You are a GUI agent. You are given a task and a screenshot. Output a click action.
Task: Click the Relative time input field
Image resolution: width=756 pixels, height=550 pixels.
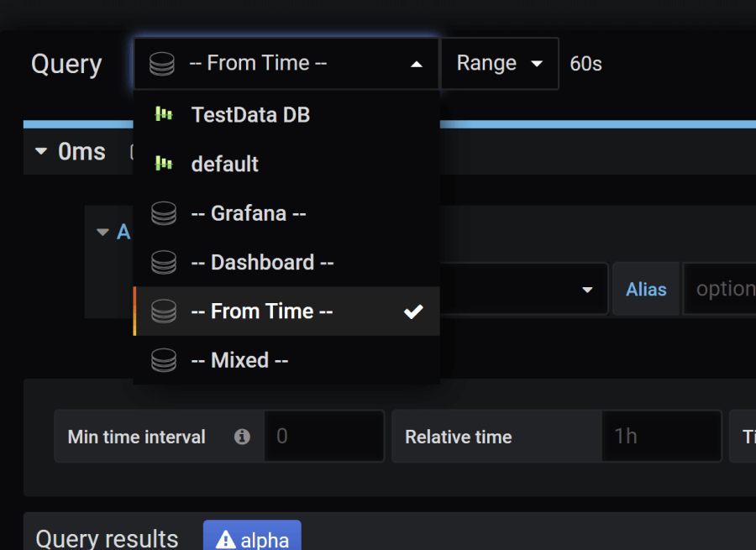[660, 437]
